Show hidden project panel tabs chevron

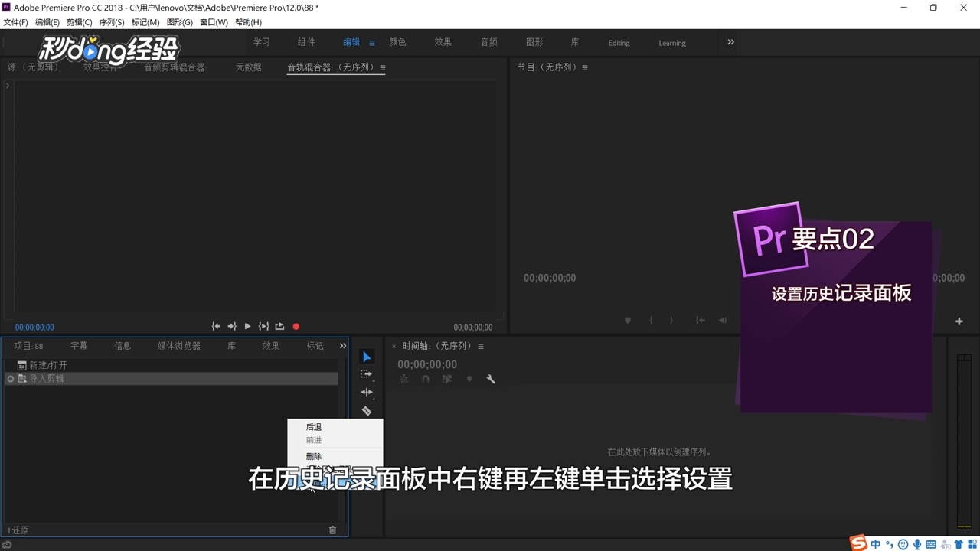pyautogui.click(x=342, y=346)
